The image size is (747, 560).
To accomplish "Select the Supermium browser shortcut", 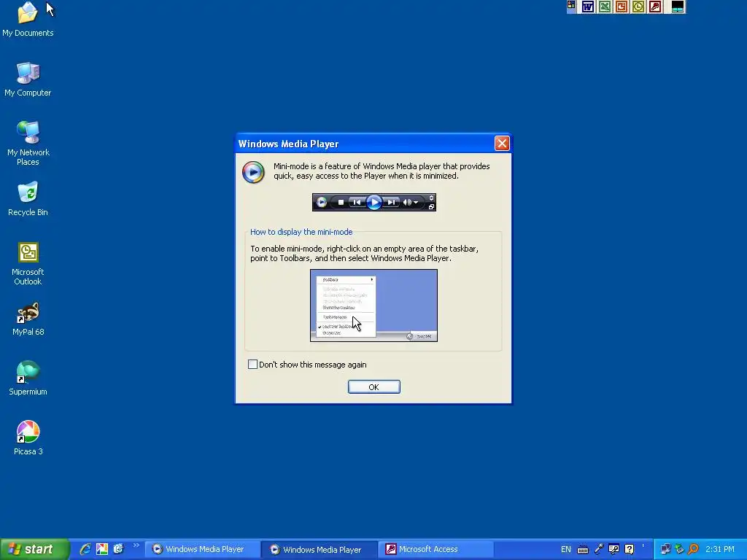I will [28, 378].
